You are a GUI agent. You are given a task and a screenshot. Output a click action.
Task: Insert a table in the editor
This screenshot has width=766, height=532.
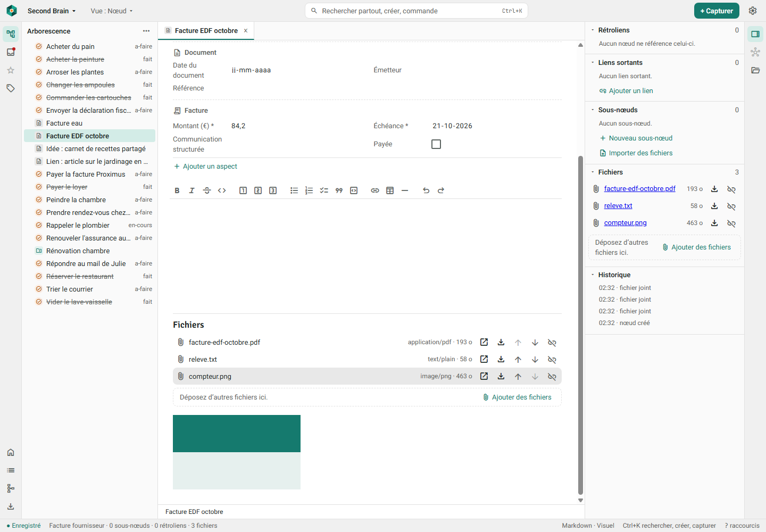pyautogui.click(x=390, y=190)
